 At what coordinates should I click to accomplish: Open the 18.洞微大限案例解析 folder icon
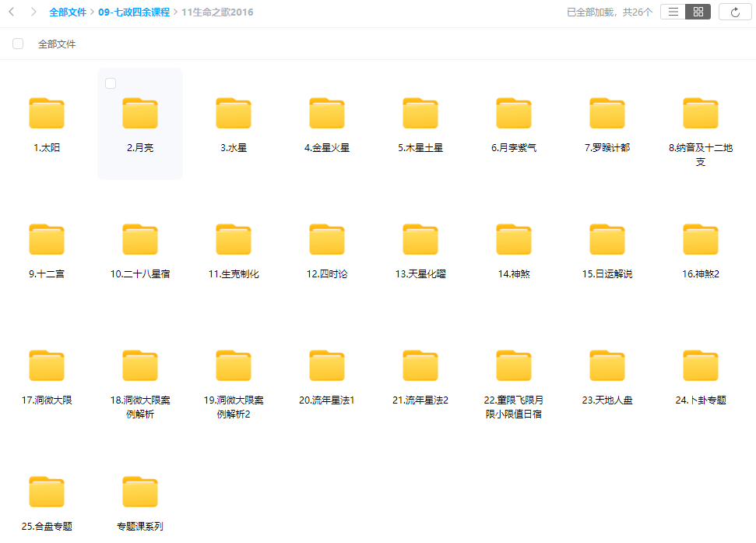(x=140, y=365)
